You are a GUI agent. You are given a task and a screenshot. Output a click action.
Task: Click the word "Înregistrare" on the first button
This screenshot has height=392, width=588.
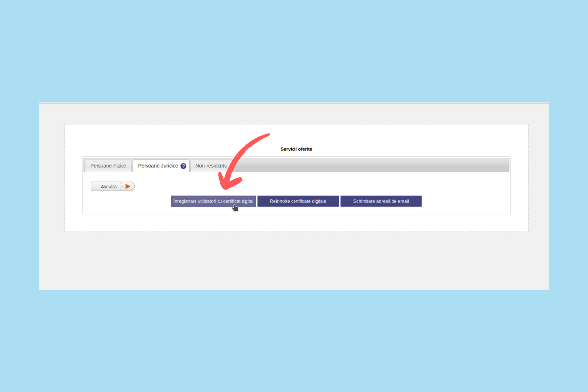tap(186, 201)
